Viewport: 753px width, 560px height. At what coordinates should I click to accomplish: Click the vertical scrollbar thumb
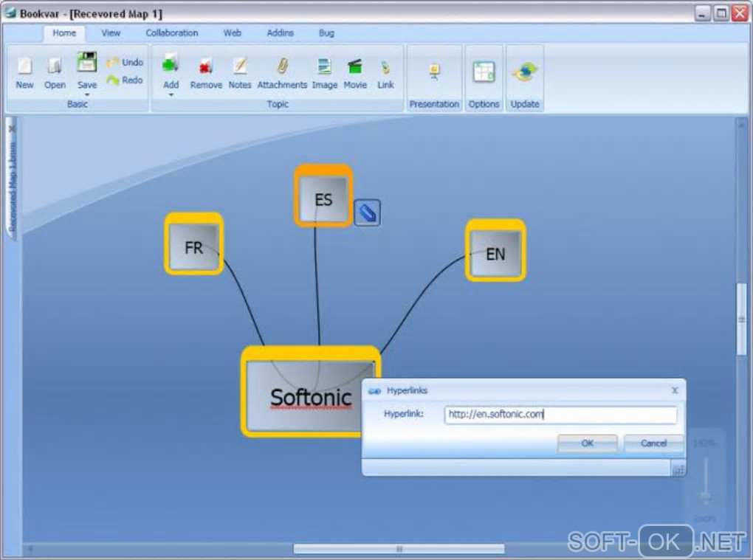[741, 319]
